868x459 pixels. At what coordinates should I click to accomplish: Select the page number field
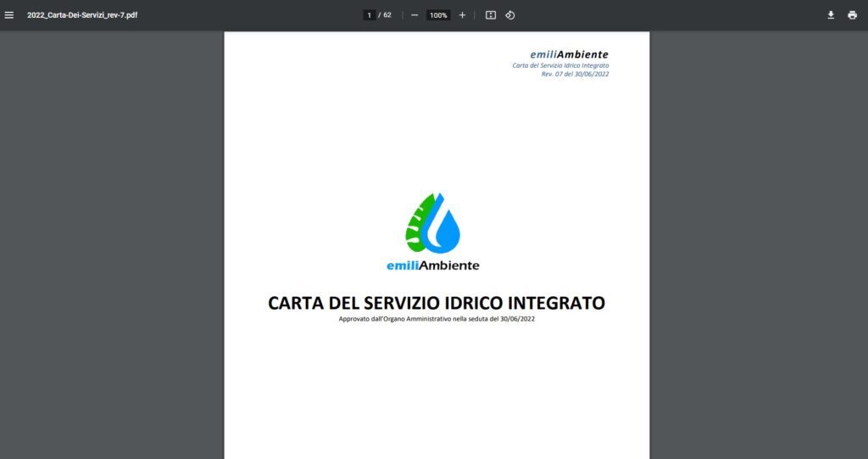click(370, 15)
